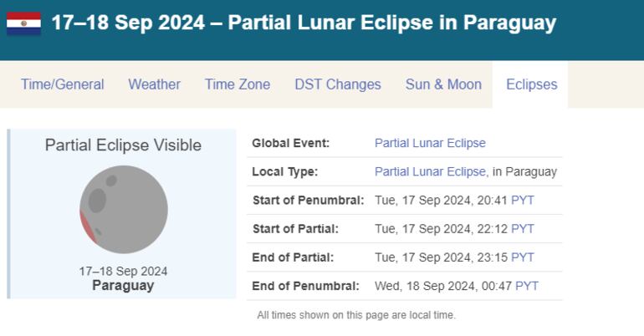Viewport: 644px width, 336px height.
Task: Click PYT link beside 22:12 time
Action: (x=523, y=229)
